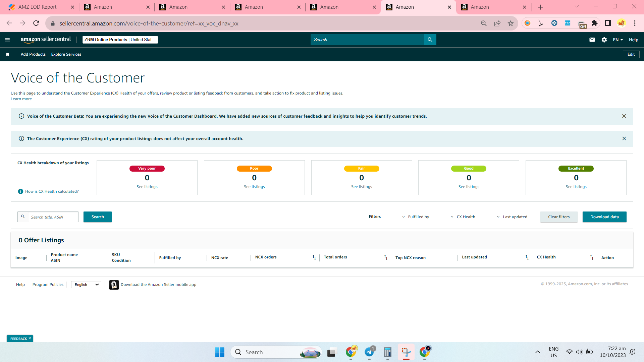The image size is (644, 362).
Task: Sort by CX Health column arrows
Action: click(592, 257)
